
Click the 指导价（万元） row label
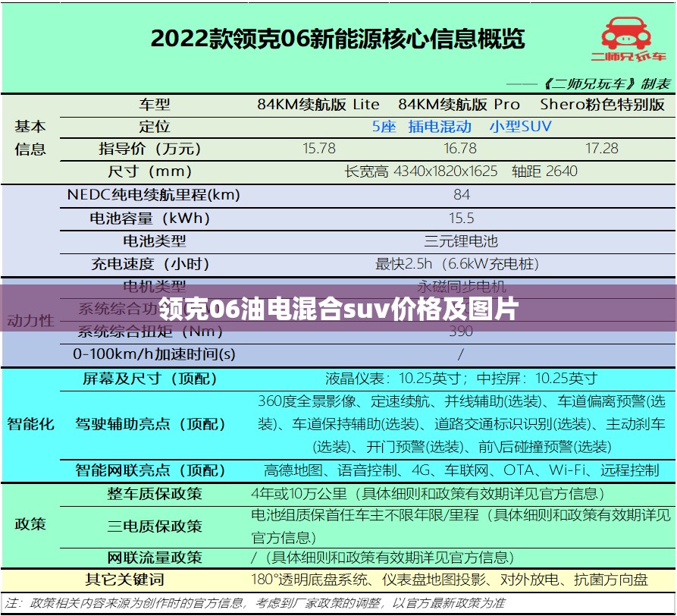[150, 149]
